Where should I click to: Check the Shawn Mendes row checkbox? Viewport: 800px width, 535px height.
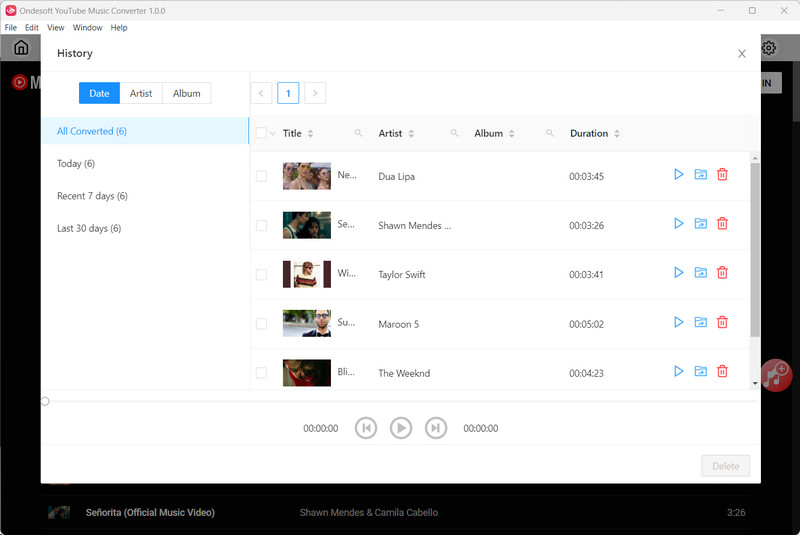click(261, 225)
